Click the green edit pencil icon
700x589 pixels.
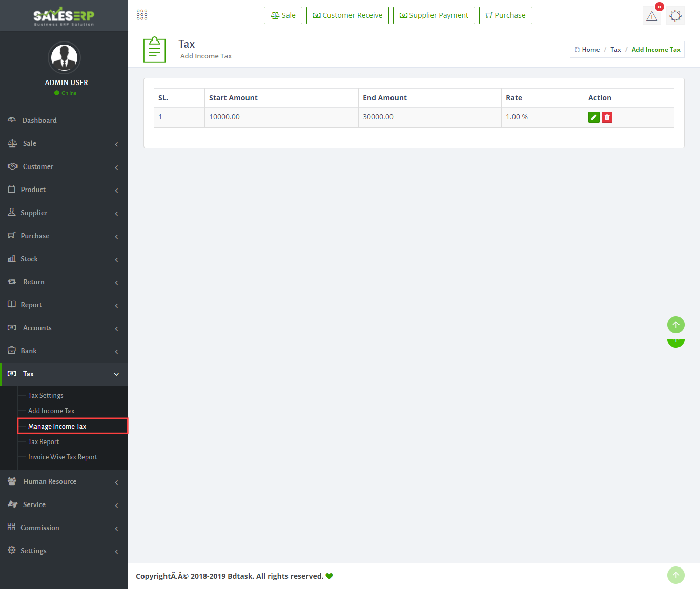point(593,117)
